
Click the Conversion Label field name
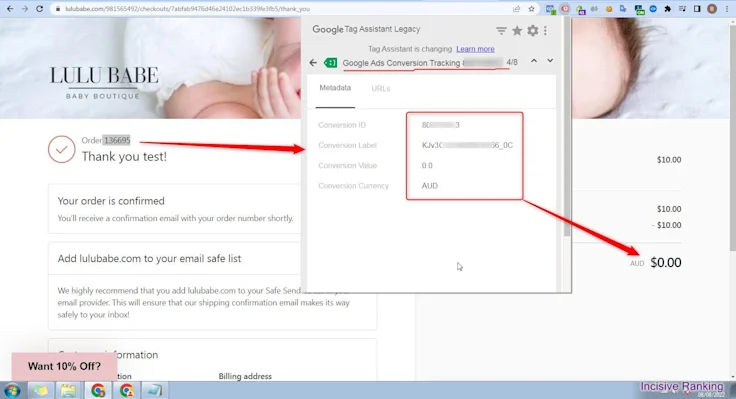(x=347, y=146)
